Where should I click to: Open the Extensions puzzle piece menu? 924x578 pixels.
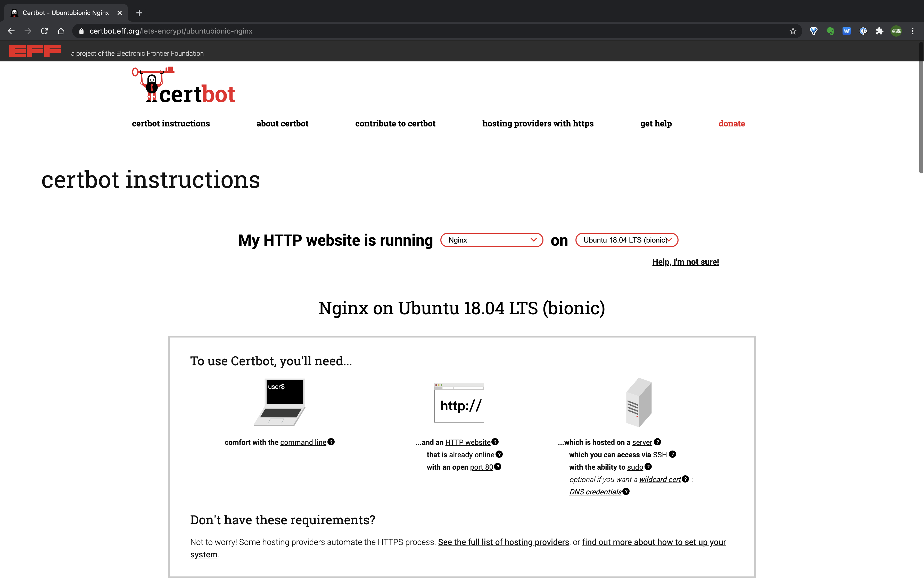880,31
